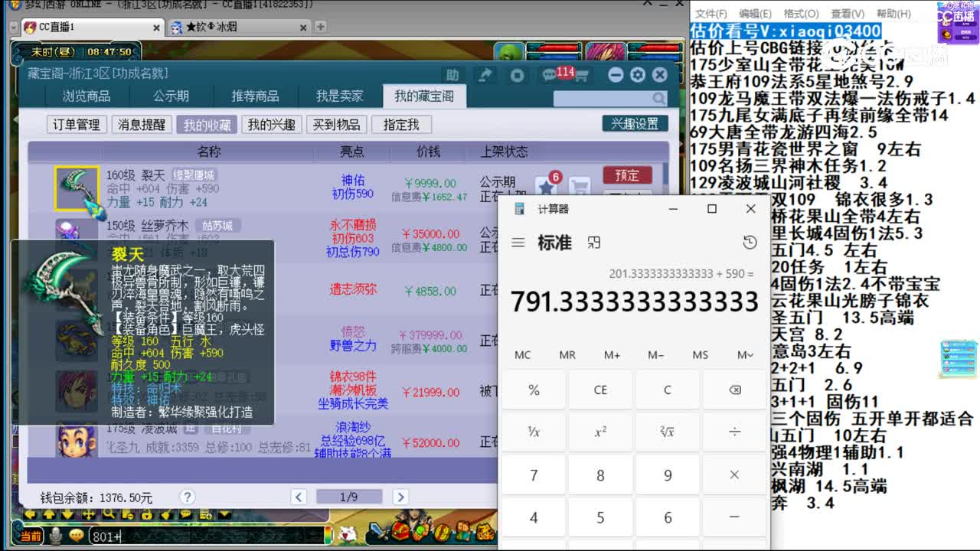The height and width of the screenshot is (551, 980).
Task: Go to previous page arrow in pager
Action: [299, 497]
